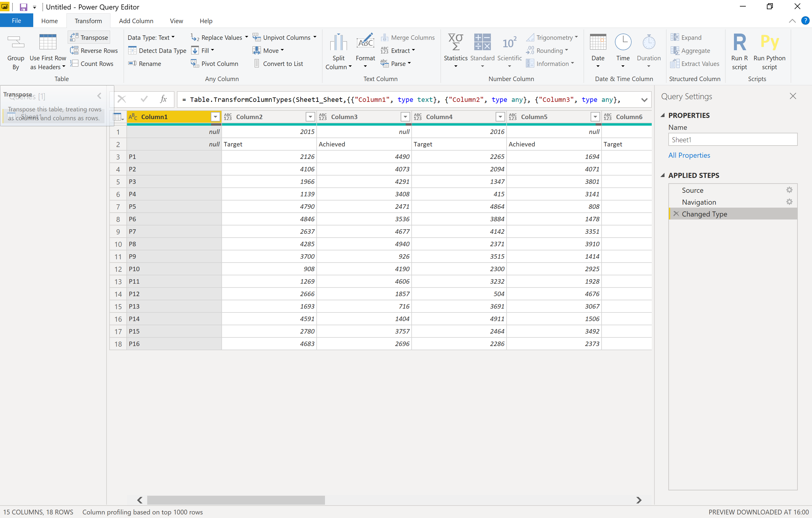Click the Aggregate structured column icon
Viewport: 812px width, 518px height.
[675, 50]
